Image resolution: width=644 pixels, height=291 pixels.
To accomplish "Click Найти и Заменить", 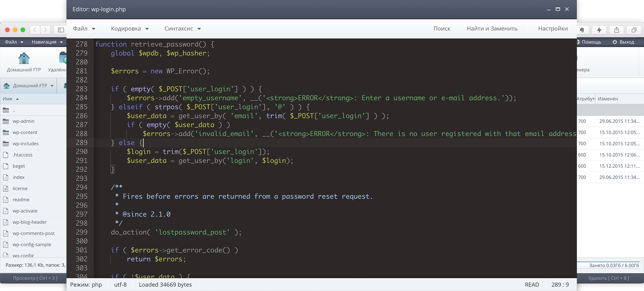I will (x=492, y=29).
